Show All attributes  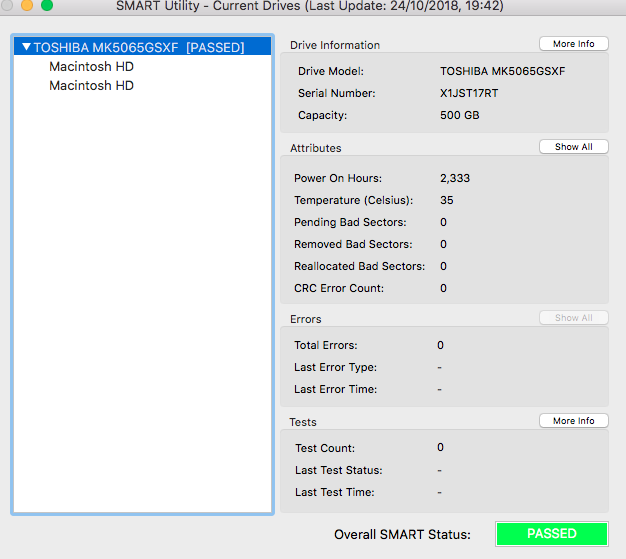tap(574, 147)
